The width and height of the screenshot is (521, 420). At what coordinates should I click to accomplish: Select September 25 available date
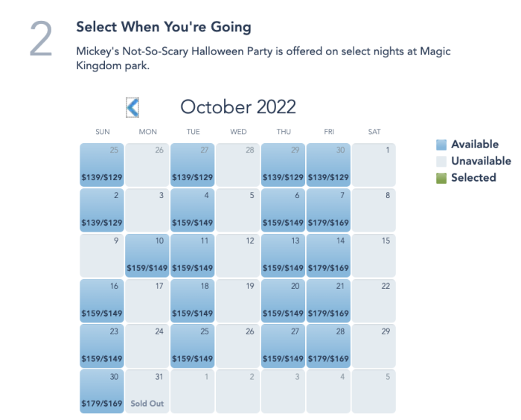pos(102,165)
